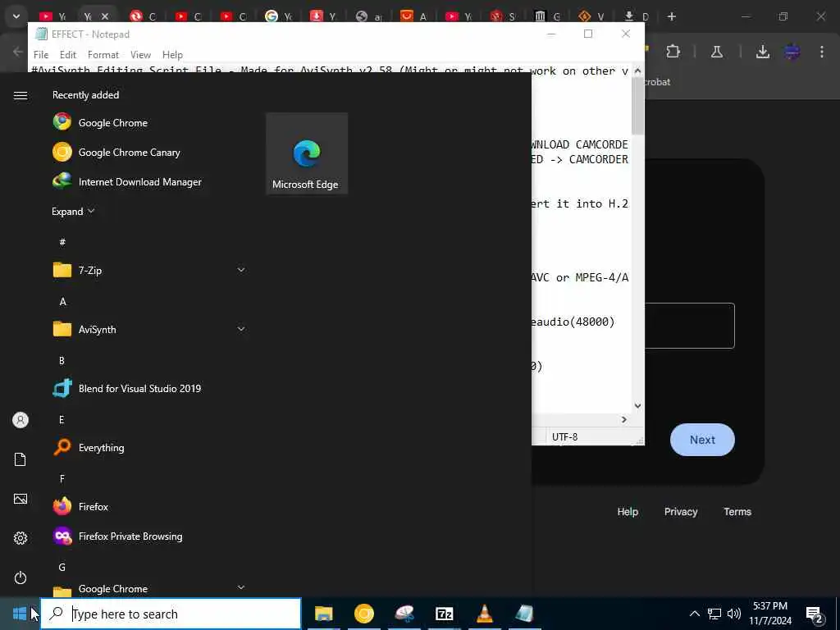Image resolution: width=840 pixels, height=630 pixels.
Task: Click Notepad vertical scrollbar down arrow
Action: (637, 405)
